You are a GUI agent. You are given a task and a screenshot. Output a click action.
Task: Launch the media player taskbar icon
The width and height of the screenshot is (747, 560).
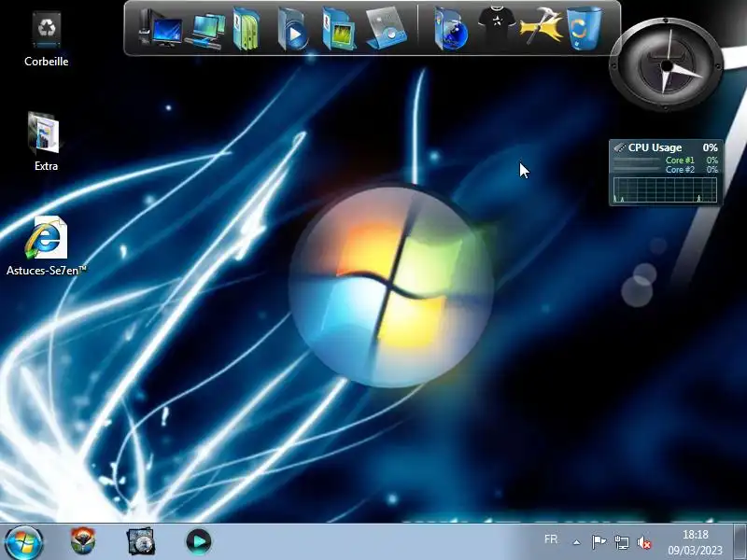coord(199,541)
